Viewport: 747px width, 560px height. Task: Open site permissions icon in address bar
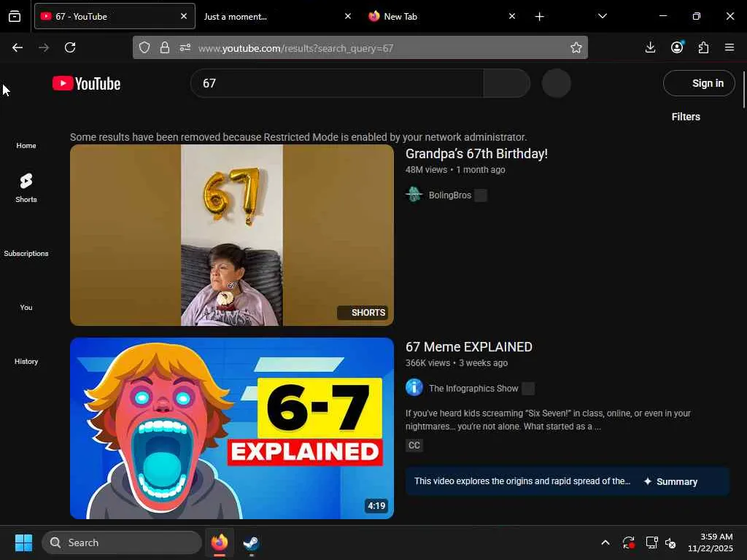[185, 47]
